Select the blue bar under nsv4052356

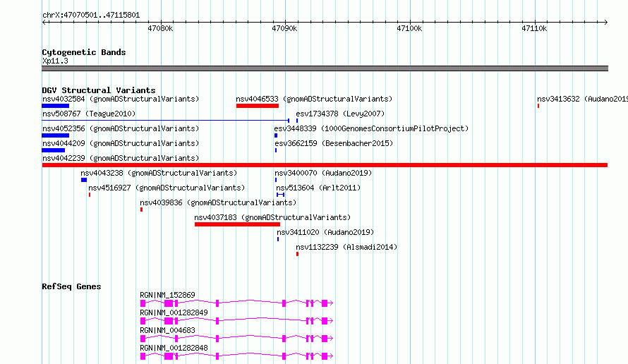click(55, 135)
